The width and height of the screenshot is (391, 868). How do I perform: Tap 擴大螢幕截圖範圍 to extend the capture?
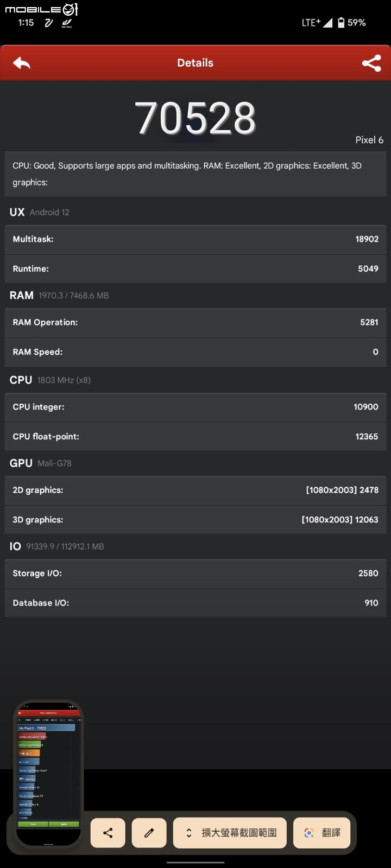(x=230, y=833)
